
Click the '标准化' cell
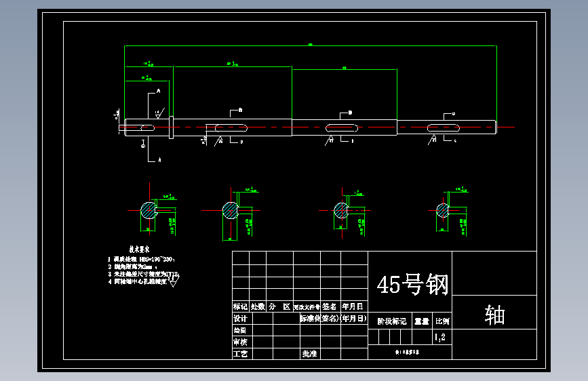pos(310,319)
